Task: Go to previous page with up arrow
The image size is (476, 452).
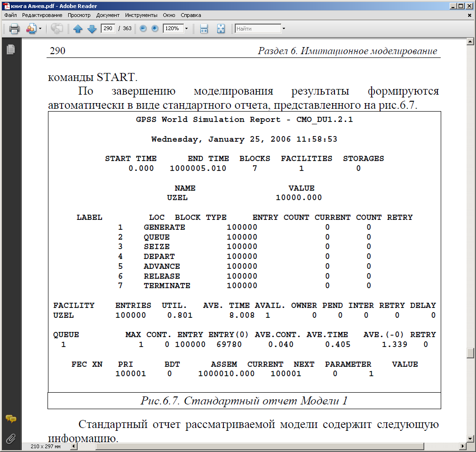Action: pyautogui.click(x=78, y=29)
